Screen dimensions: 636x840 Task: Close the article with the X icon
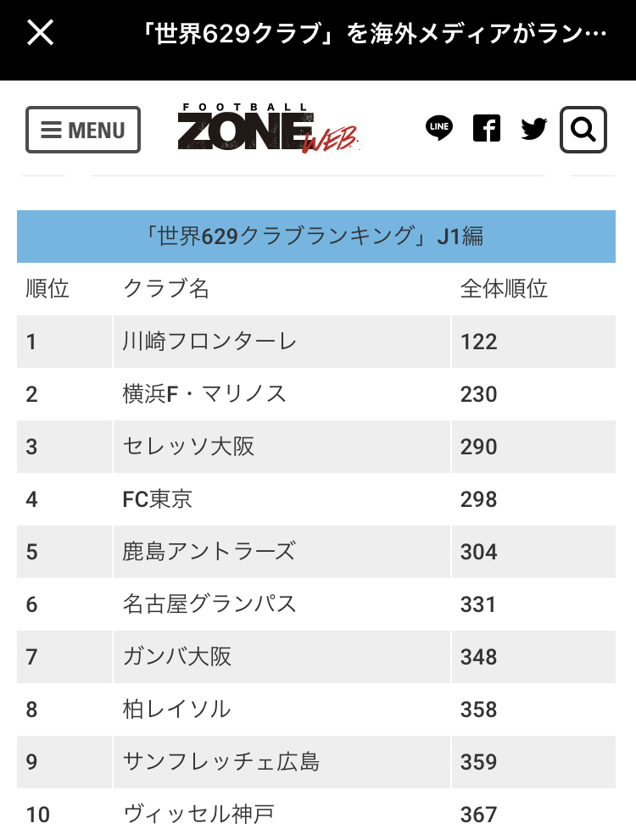pyautogui.click(x=41, y=33)
